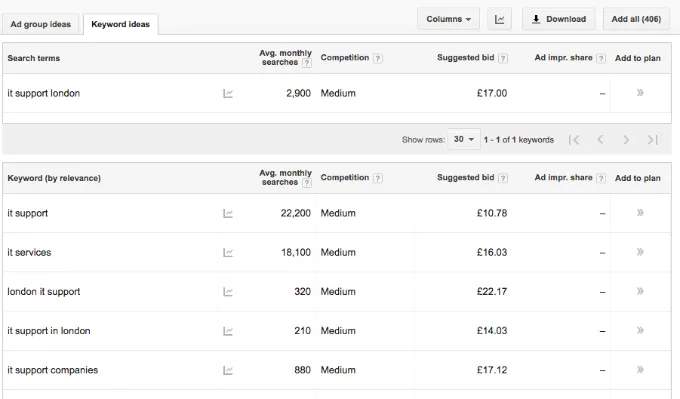Download the keyword ideas
Screen dimensions: 680x399
(x=559, y=19)
